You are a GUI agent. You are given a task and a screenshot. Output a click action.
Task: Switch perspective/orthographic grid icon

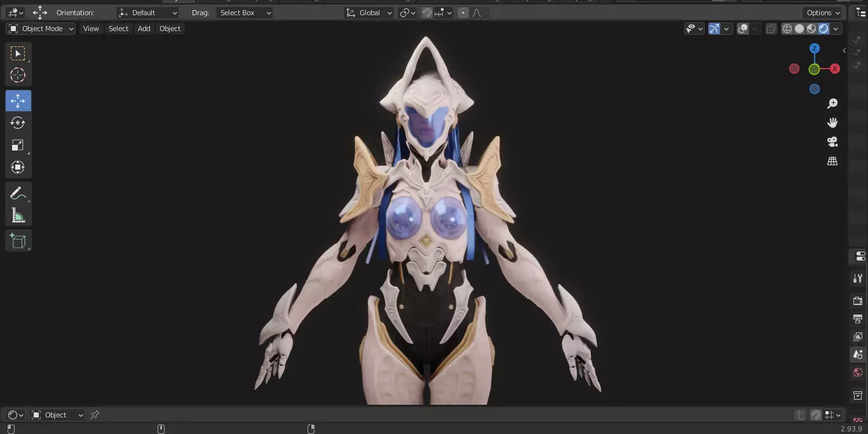[x=832, y=161]
